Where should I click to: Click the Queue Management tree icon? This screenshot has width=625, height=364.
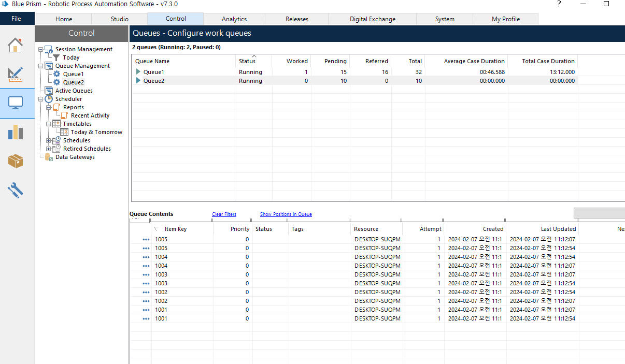(49, 66)
